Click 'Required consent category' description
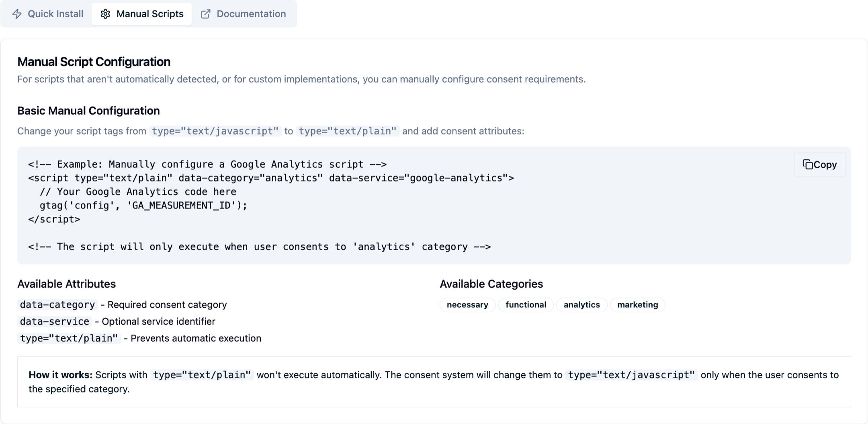This screenshot has height=424, width=868. 167,305
